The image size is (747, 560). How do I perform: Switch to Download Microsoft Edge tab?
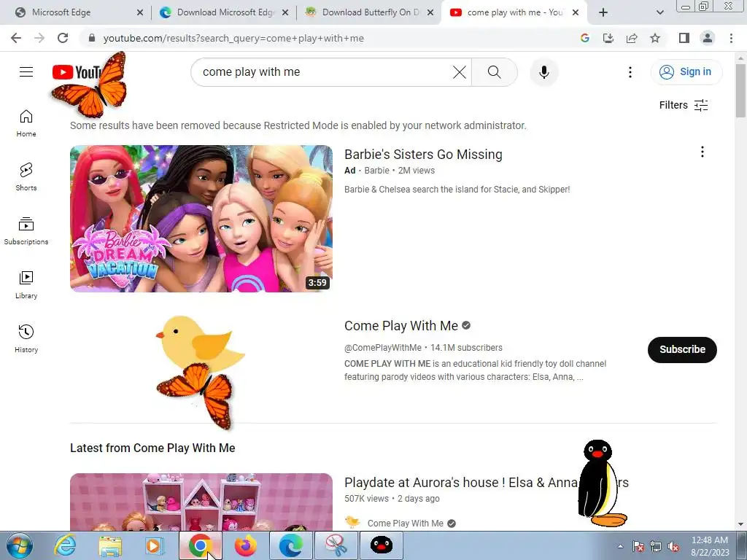tap(224, 12)
